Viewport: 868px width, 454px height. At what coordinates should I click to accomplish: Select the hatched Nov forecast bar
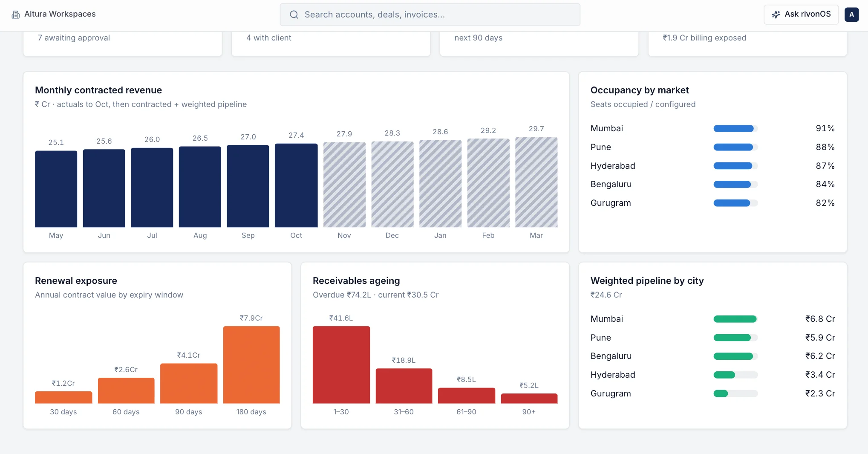[x=344, y=185]
